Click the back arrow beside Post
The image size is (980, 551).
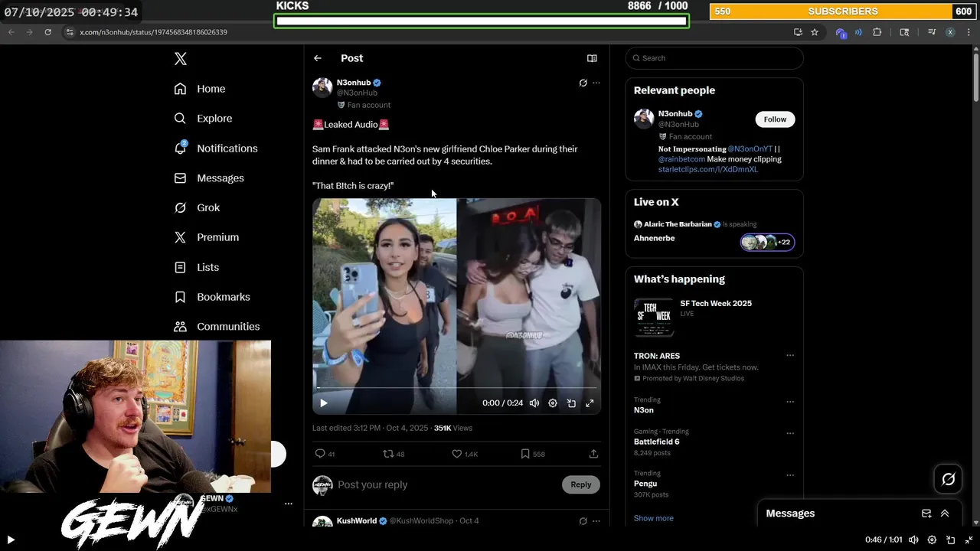[x=318, y=58]
